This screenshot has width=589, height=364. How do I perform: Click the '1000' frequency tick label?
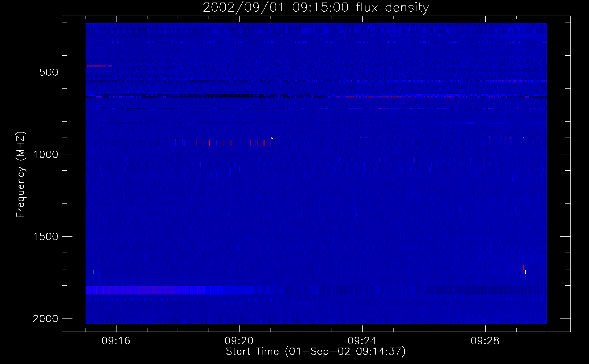[46, 154]
